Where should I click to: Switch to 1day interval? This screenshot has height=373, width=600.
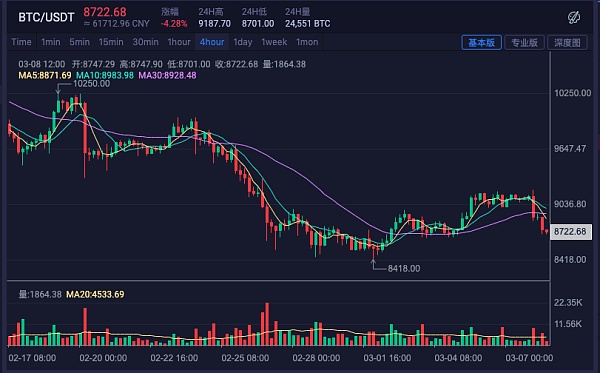[x=243, y=42]
